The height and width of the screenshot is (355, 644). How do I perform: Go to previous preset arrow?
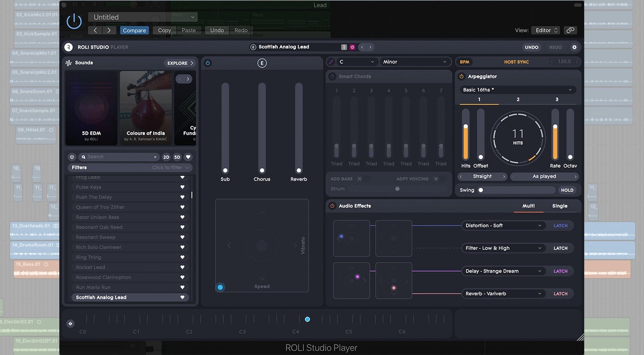click(x=95, y=30)
